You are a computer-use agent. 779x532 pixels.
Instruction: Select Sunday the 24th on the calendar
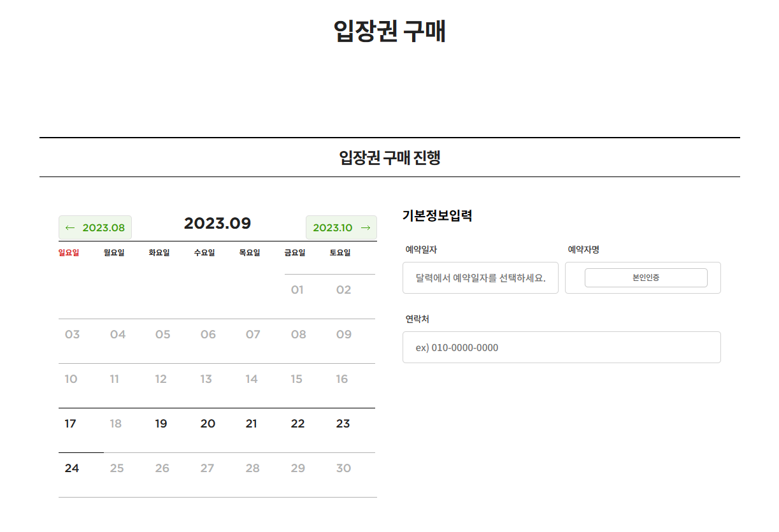pyautogui.click(x=70, y=468)
